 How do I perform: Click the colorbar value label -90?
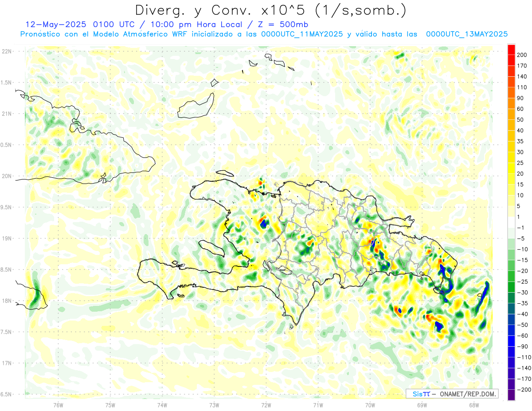click(x=522, y=346)
